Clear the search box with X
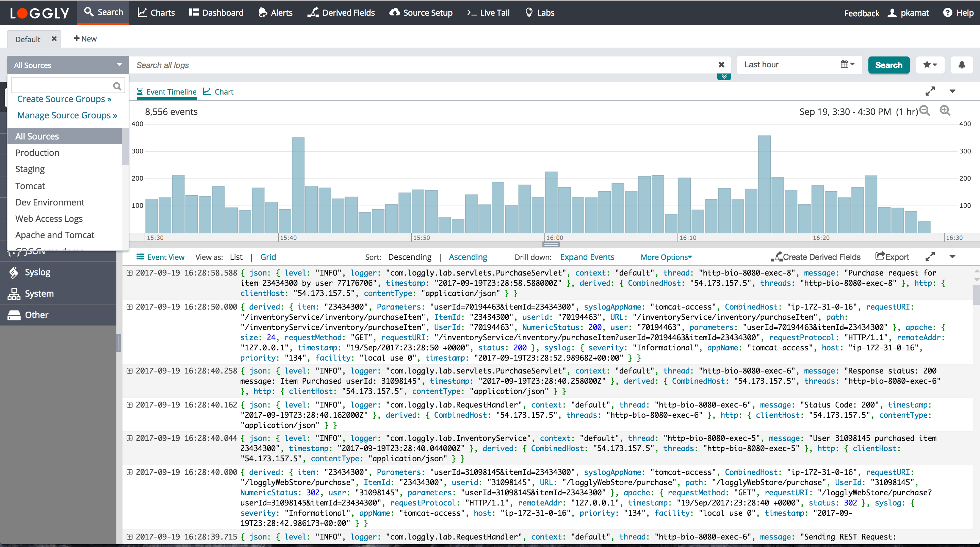The width and height of the screenshot is (980, 547). pos(721,65)
